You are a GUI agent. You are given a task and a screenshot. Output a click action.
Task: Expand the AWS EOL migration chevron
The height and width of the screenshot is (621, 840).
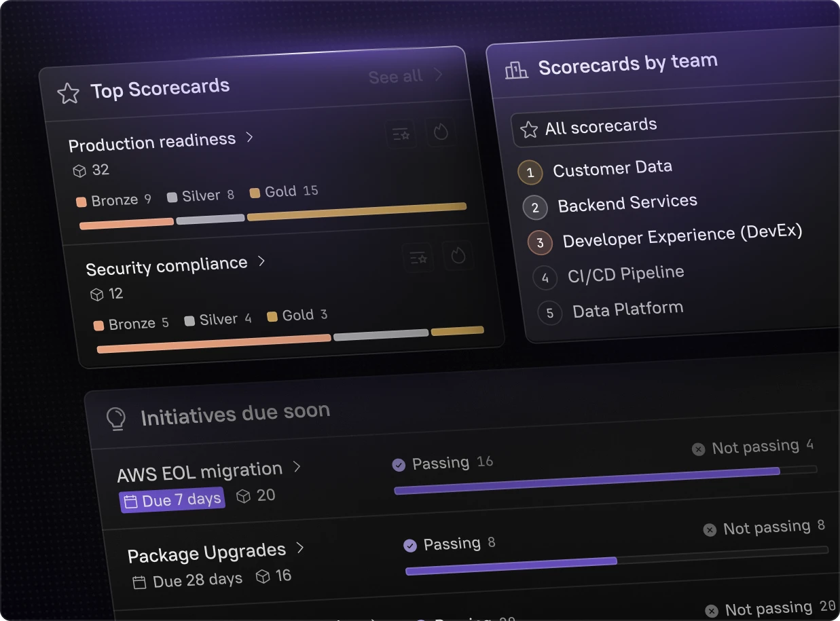coord(297,467)
